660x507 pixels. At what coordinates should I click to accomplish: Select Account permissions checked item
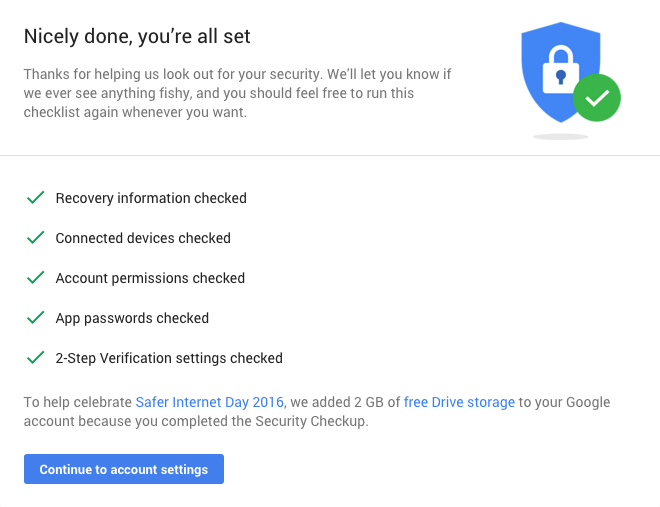[150, 278]
